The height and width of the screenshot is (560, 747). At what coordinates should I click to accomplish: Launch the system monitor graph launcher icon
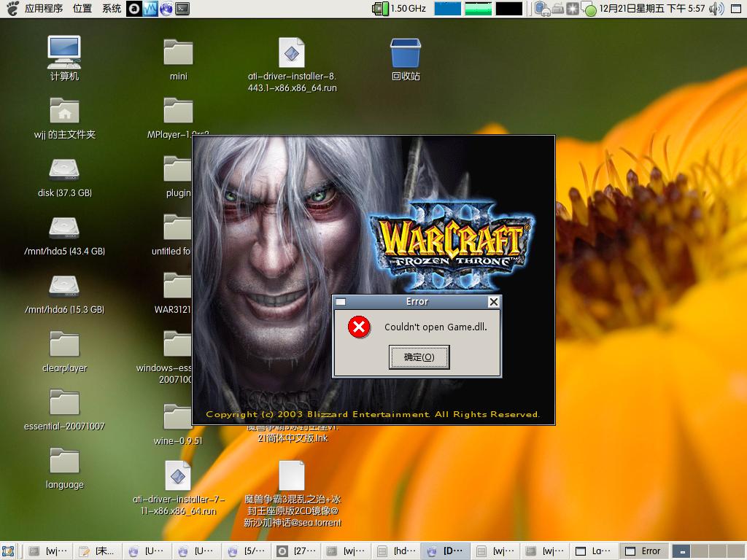[150, 9]
